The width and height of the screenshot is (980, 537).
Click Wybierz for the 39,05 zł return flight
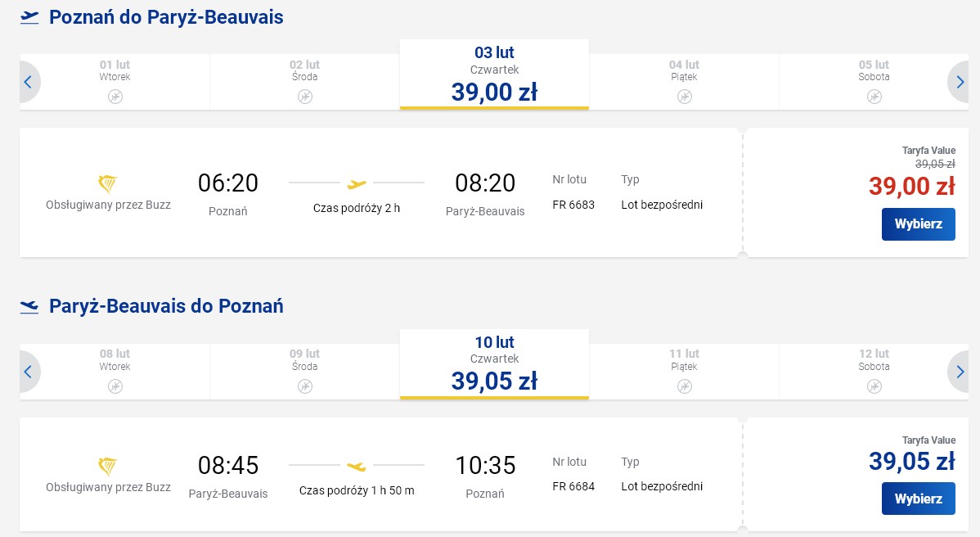[x=918, y=499]
